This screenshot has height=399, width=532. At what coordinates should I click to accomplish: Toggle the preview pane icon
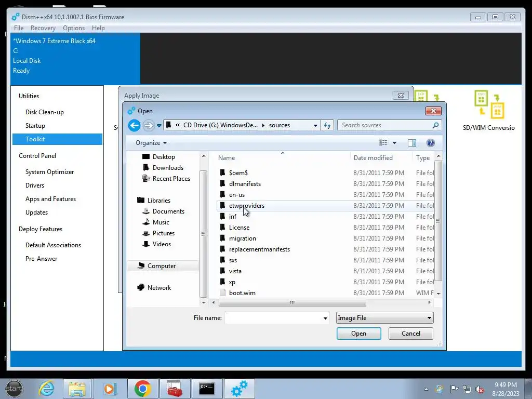pos(412,143)
